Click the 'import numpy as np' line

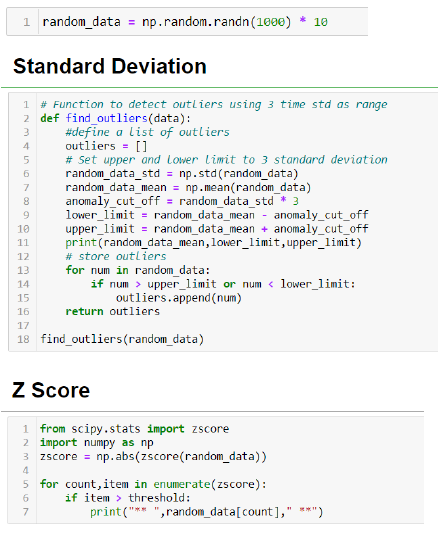[97, 443]
